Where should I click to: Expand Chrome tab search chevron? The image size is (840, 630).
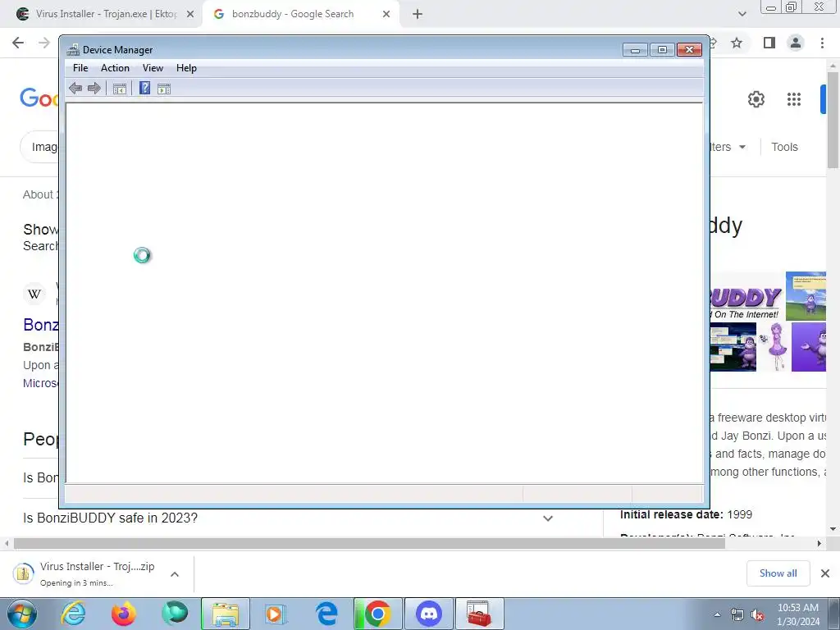click(x=742, y=14)
